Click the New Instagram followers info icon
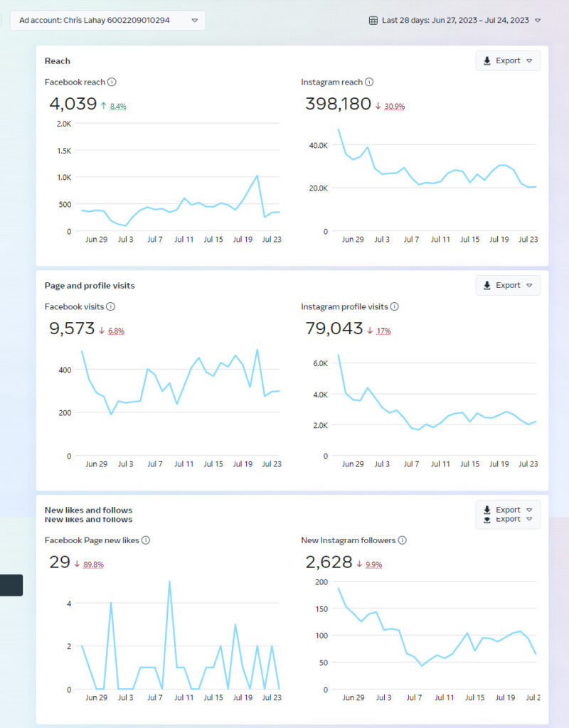Viewport: 569px width, 728px height. click(x=402, y=540)
